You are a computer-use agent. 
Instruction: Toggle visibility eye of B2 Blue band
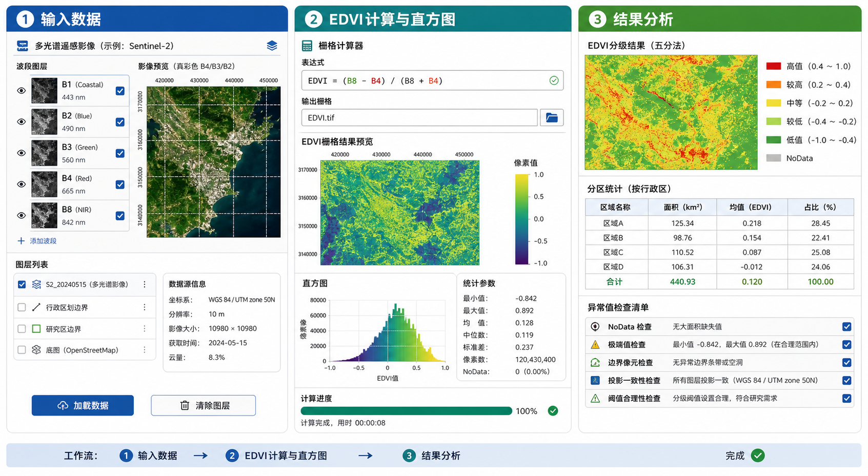coord(22,122)
